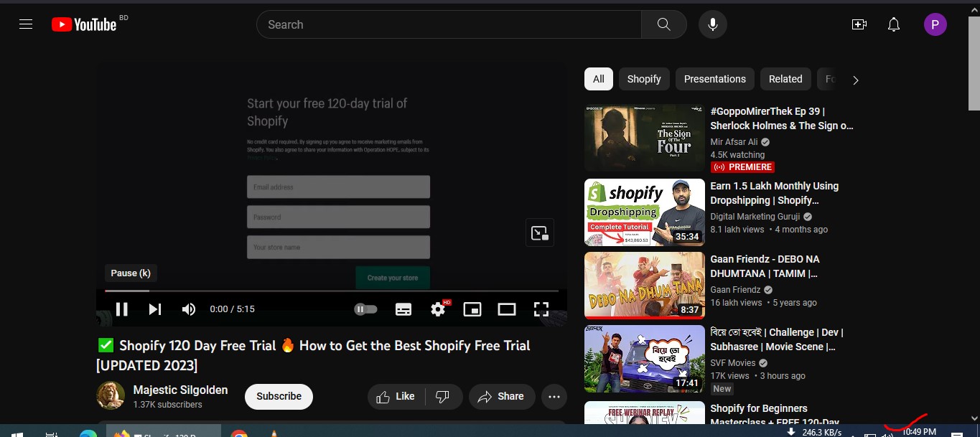Open Shopify for Beginners Masterclass title
Viewport: 980px width, 437px height.
pyautogui.click(x=775, y=415)
